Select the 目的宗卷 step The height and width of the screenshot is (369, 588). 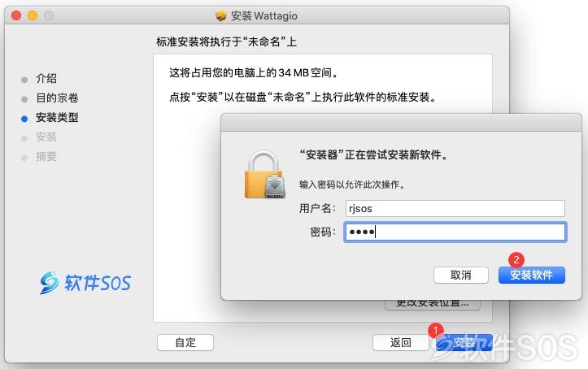pyautogui.click(x=57, y=98)
